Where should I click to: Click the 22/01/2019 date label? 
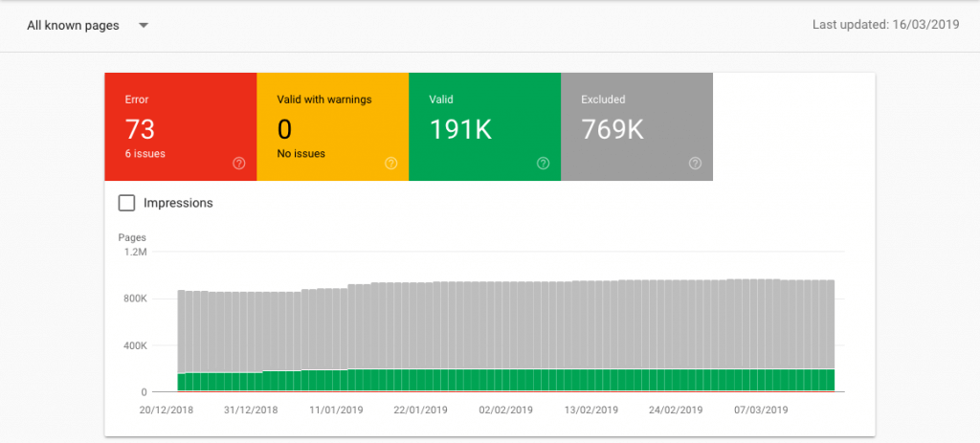click(421, 410)
